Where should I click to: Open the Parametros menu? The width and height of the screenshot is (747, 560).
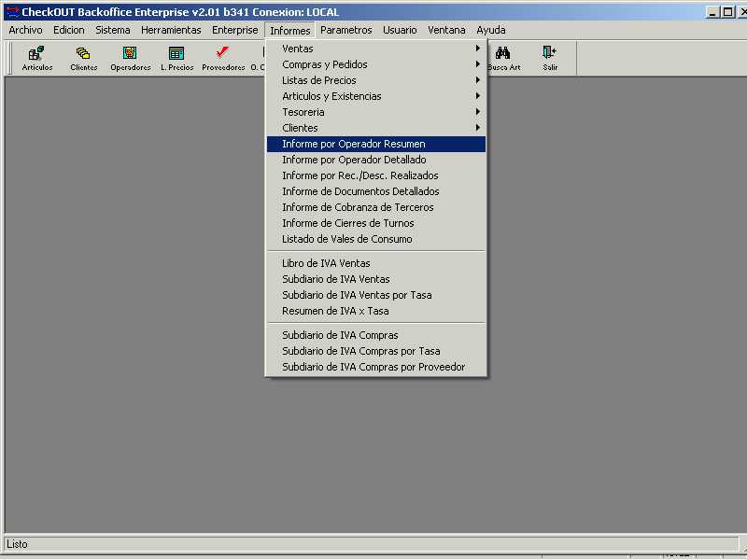tap(345, 30)
